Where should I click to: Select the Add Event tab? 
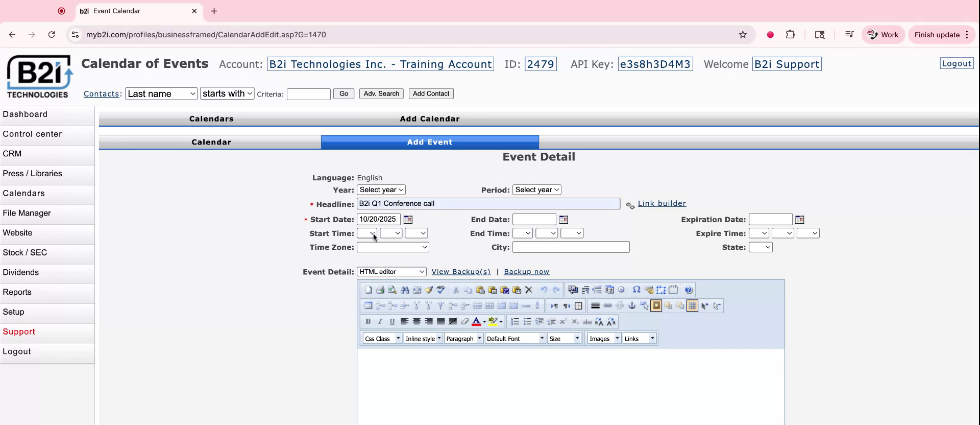430,142
